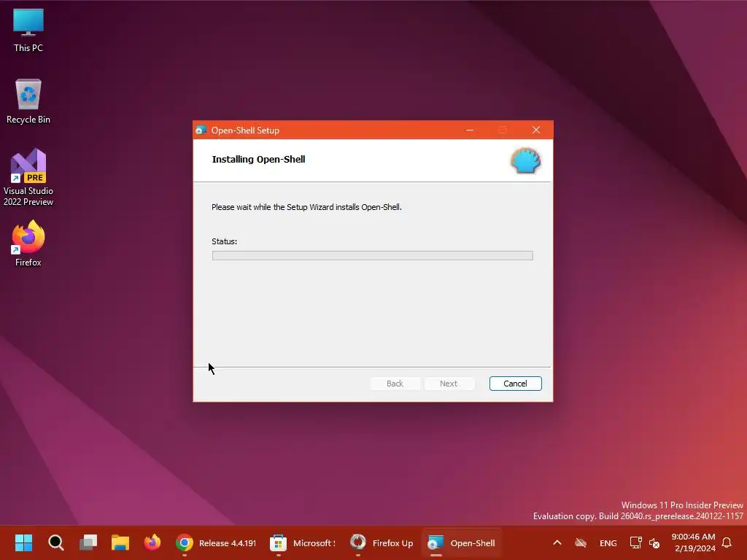Select the This PC desktop icon
The image size is (747, 560).
click(x=28, y=30)
